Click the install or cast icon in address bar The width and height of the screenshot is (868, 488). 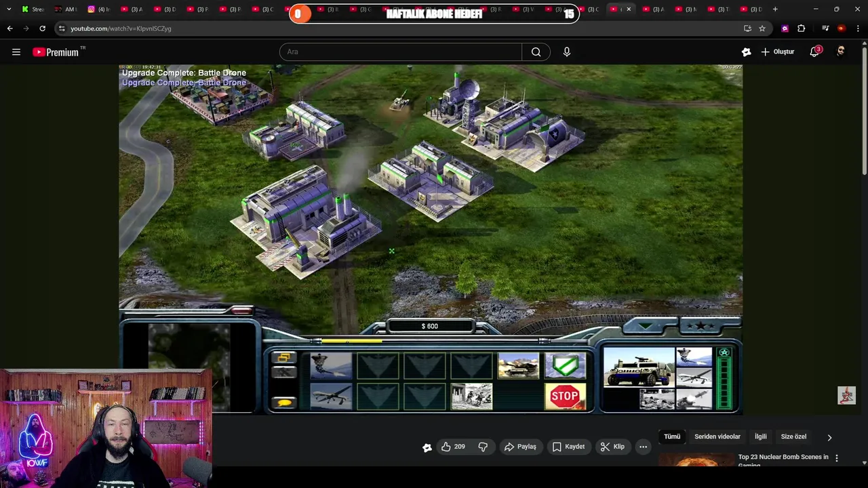point(747,28)
